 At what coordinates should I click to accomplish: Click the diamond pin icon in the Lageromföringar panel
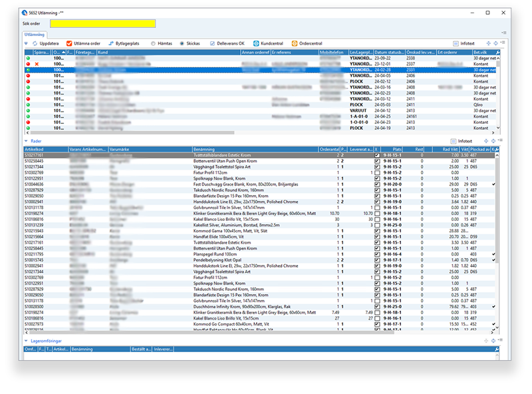coord(493,341)
